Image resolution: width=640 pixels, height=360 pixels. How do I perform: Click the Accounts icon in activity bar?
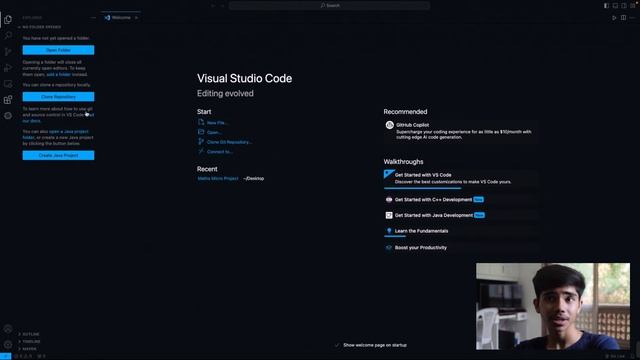coord(8,329)
